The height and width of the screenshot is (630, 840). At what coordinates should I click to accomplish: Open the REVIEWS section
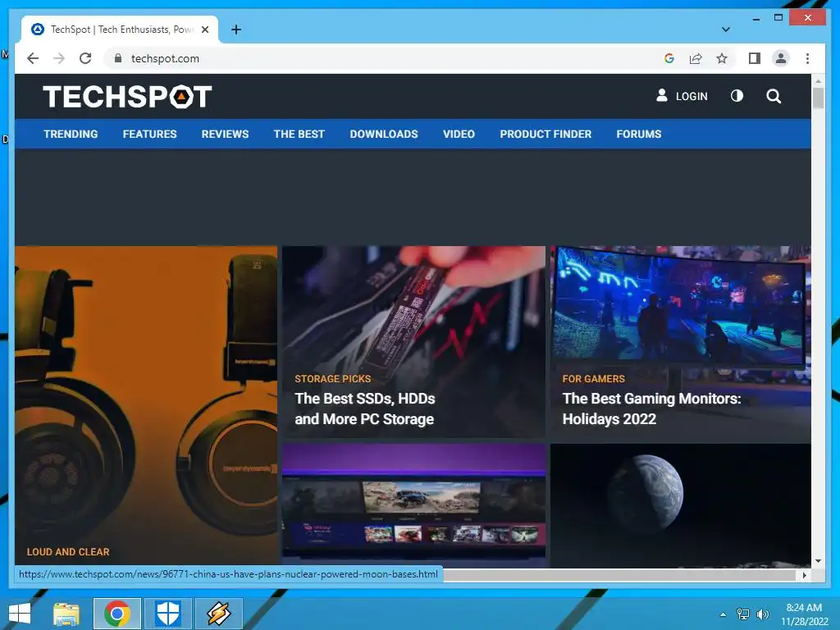coord(225,134)
